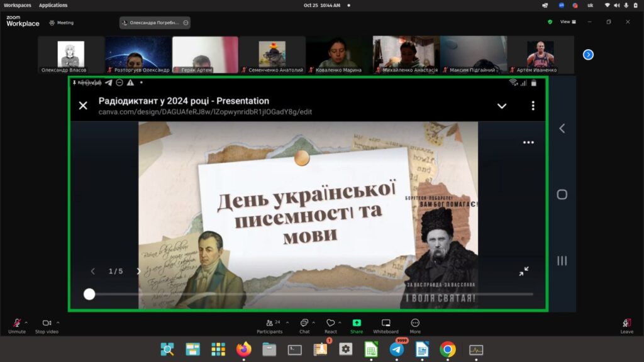Tap the phone recent apps button

coord(562,261)
